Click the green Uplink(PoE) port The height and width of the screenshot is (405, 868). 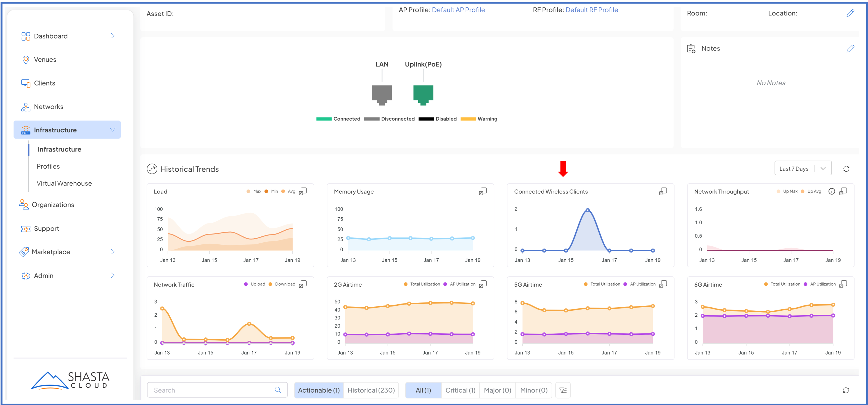pos(423,95)
